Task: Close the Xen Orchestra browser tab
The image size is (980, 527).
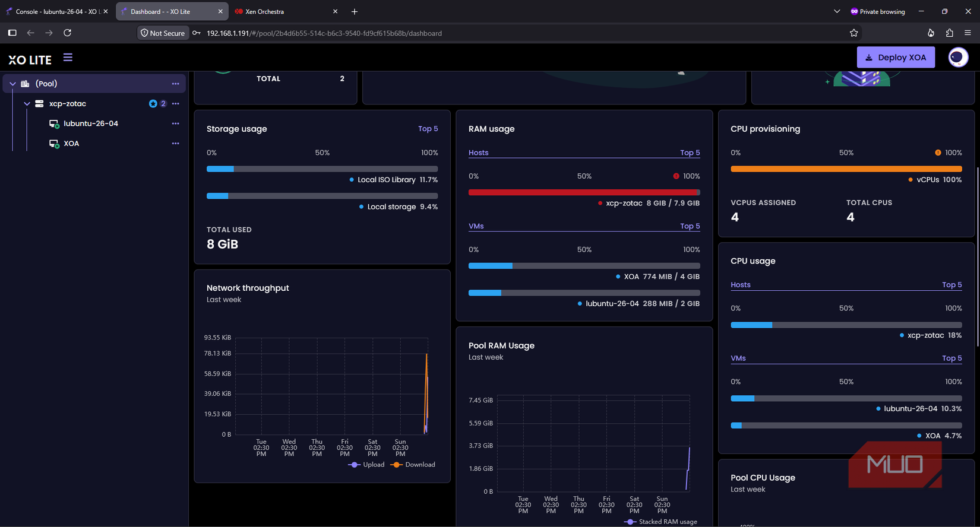Action: click(x=335, y=11)
